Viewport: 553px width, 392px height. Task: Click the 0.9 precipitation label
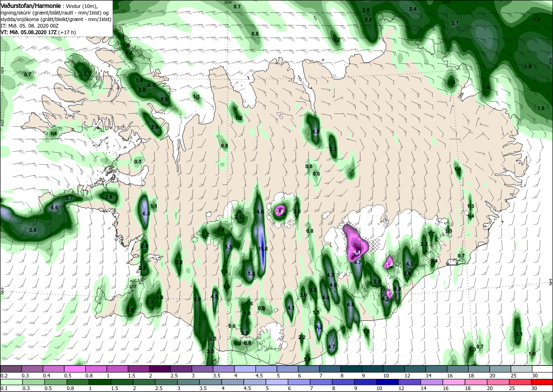[x=262, y=309]
